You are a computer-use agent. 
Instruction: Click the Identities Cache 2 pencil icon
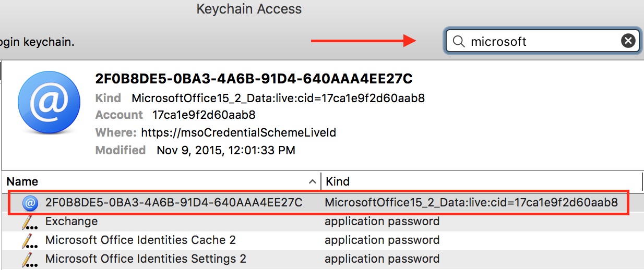pos(30,241)
